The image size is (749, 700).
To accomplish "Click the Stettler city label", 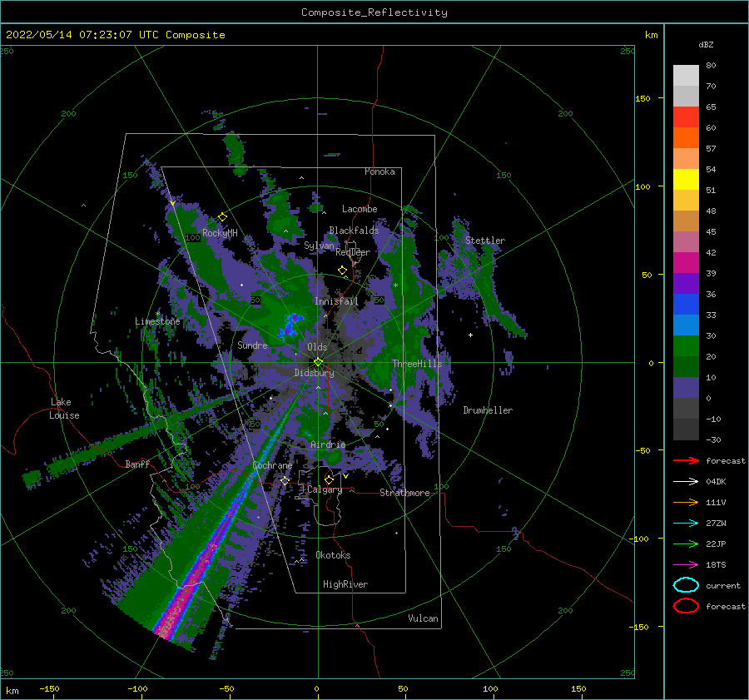I will pyautogui.click(x=485, y=241).
